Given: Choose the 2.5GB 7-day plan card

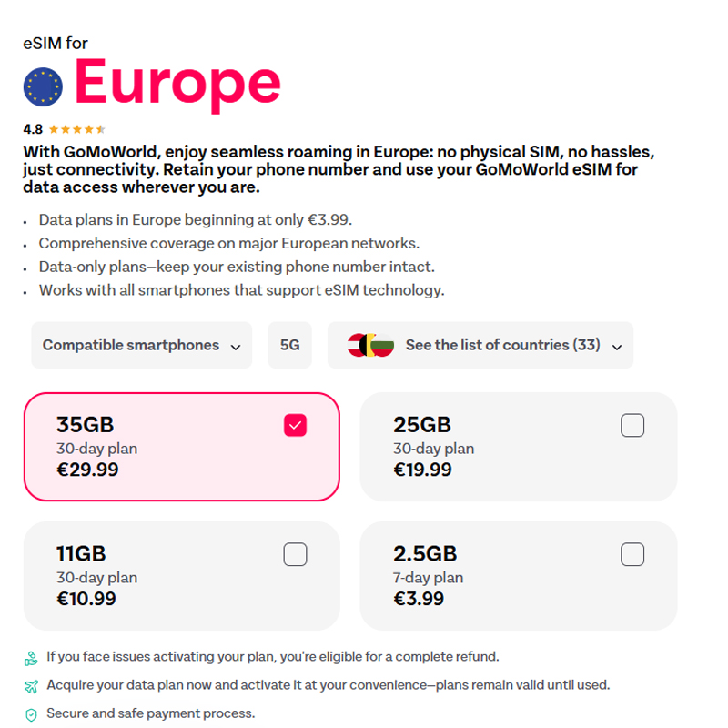Looking at the screenshot, I should [518, 576].
